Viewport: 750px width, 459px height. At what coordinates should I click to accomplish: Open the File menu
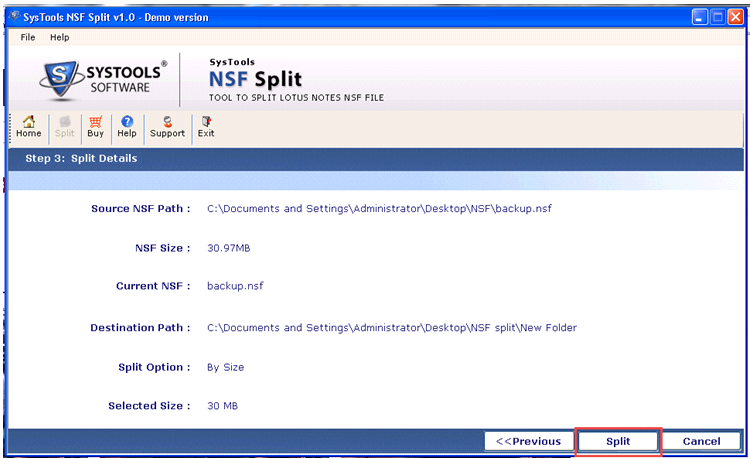28,37
